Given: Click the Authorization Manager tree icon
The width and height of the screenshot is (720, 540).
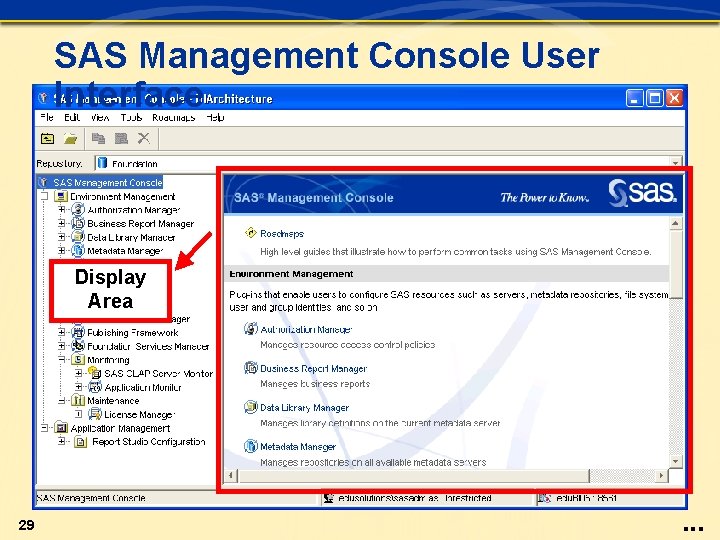Looking at the screenshot, I should pos(79,209).
